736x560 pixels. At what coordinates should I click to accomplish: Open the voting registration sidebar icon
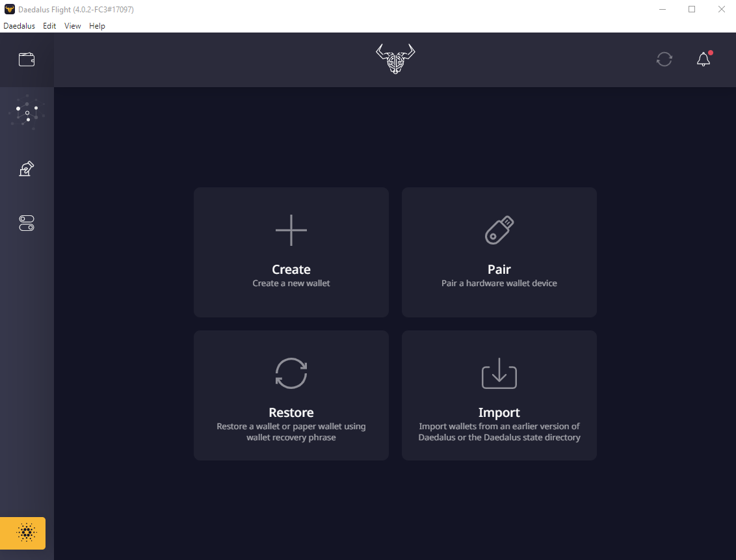click(x=27, y=169)
